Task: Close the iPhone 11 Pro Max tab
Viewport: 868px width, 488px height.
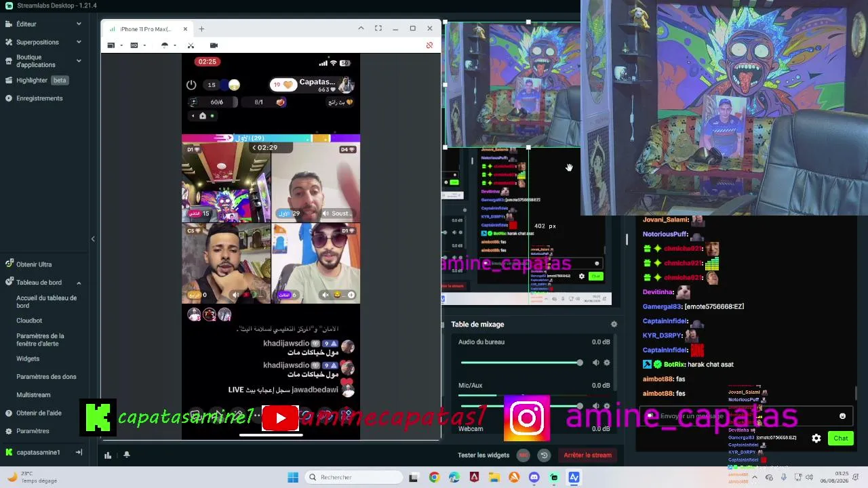Action: pos(184,28)
